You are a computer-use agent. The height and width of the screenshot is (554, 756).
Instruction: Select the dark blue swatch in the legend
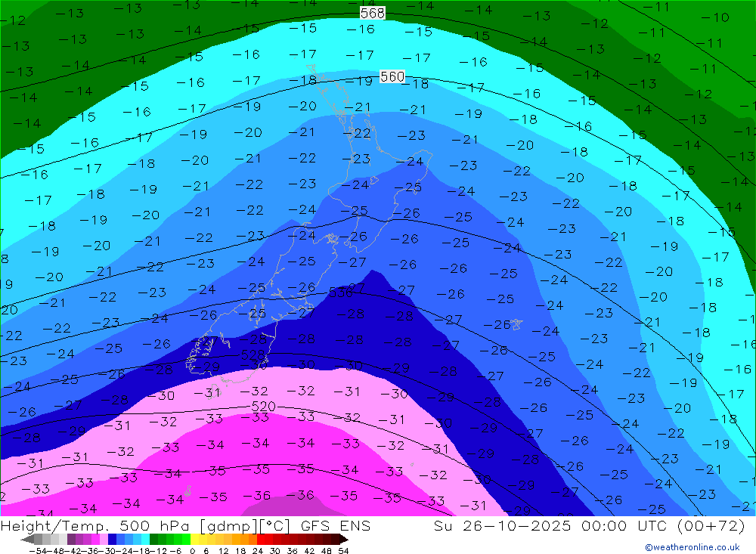click(112, 540)
